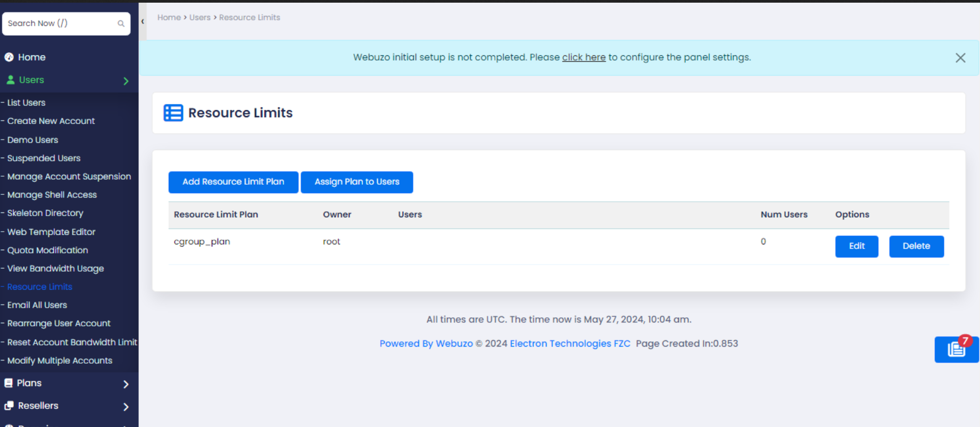
Task: Expand the Plans menu chevron
Action: (x=126, y=384)
